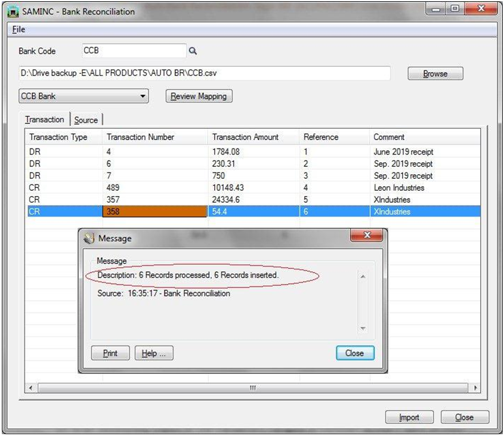Image resolution: width=504 pixels, height=436 pixels.
Task: Click the Browse button
Action: tap(435, 73)
